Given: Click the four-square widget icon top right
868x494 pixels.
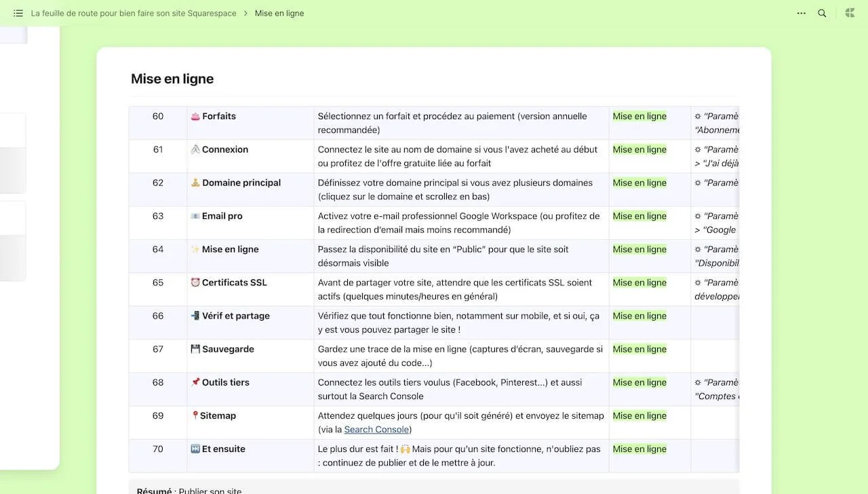Looking at the screenshot, I should (849, 12).
